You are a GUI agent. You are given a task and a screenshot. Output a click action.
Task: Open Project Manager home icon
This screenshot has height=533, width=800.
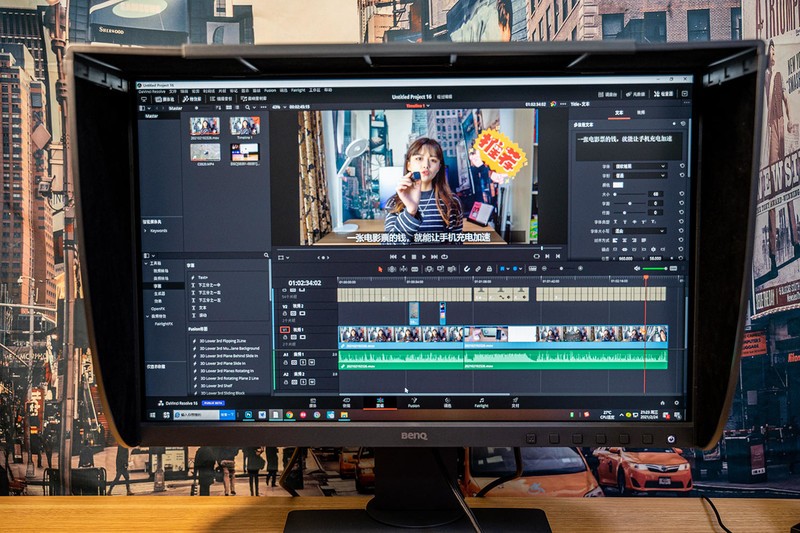tap(663, 403)
